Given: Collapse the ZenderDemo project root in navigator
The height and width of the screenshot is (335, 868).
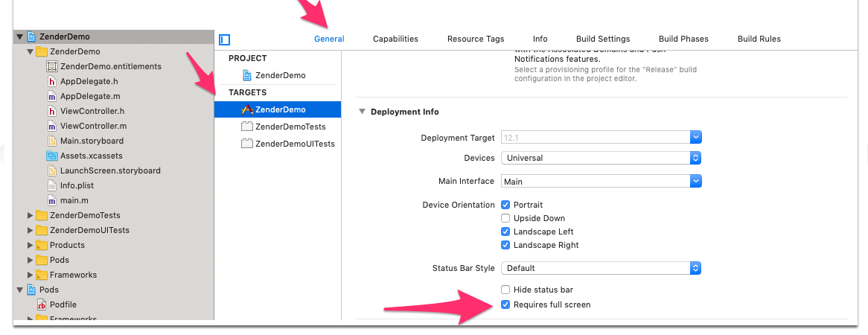Looking at the screenshot, I should click(20, 37).
